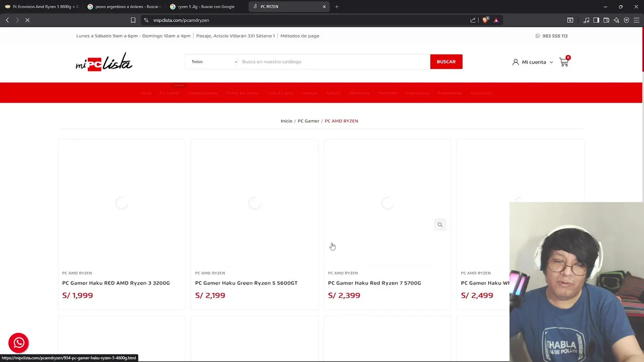
Task: Click the S/ 2,199 price
Action: tap(210, 296)
